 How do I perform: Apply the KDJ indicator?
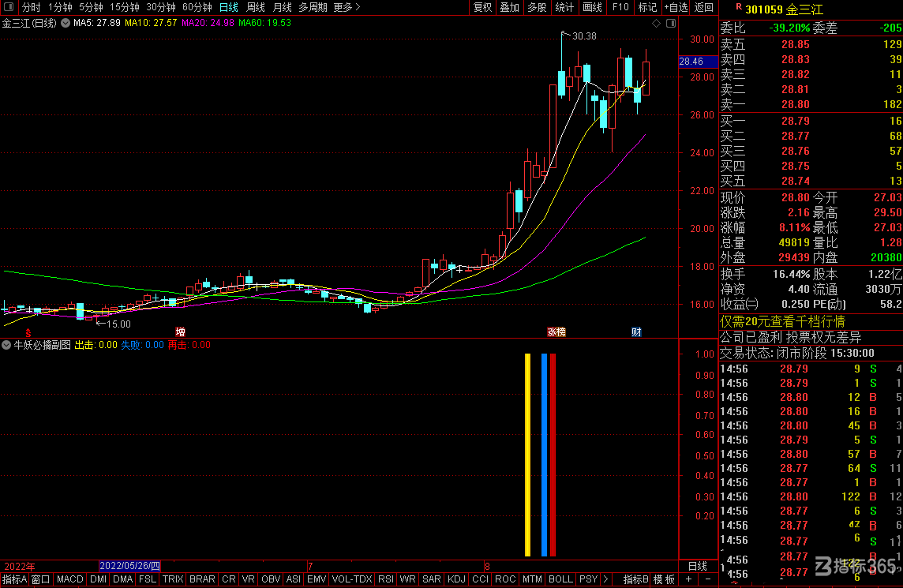[x=456, y=579]
